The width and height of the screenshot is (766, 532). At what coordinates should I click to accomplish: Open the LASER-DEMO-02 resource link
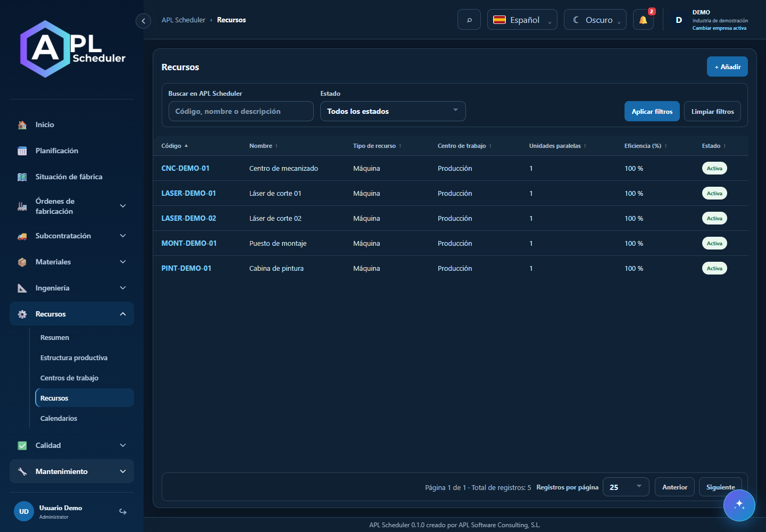189,218
